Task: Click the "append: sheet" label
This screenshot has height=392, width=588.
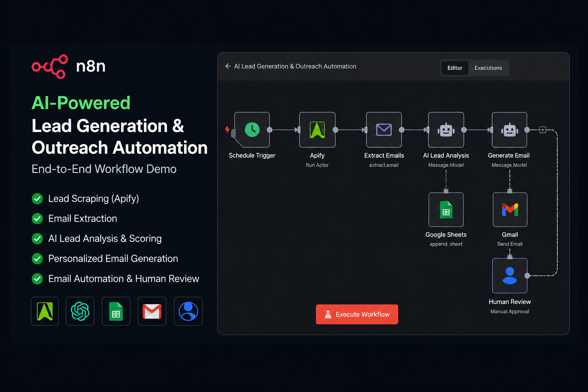Action: (446, 244)
